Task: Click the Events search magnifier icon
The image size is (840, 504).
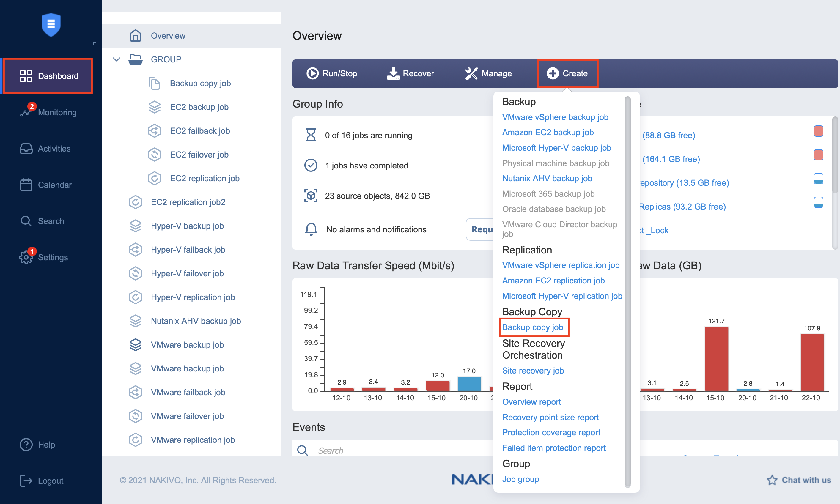Action: pyautogui.click(x=302, y=450)
